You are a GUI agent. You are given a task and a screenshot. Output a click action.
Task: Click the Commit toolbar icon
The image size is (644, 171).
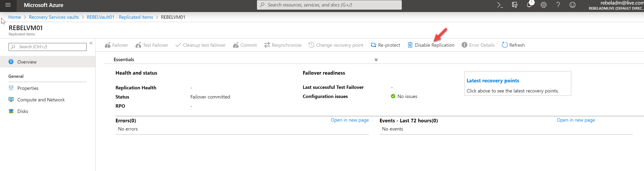tap(236, 45)
